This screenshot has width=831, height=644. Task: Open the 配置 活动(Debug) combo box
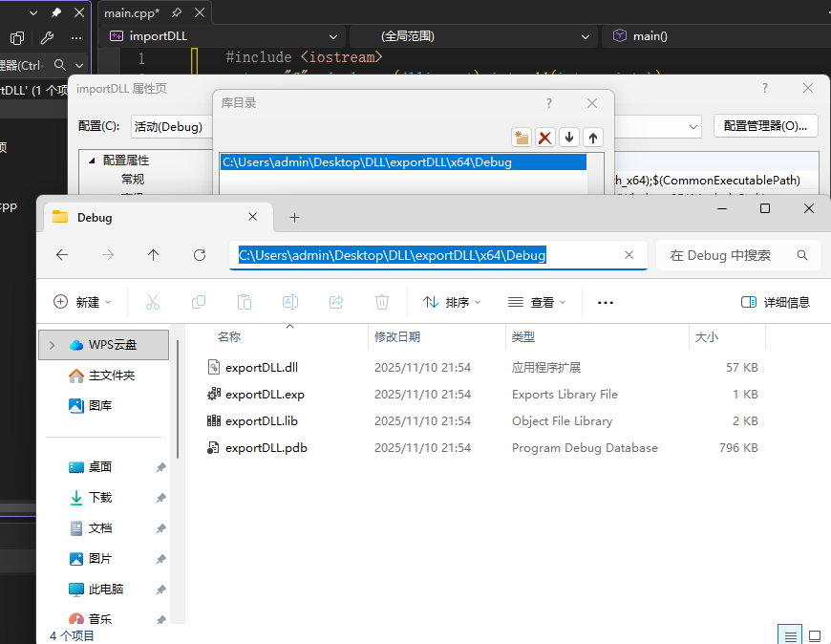coord(171,127)
